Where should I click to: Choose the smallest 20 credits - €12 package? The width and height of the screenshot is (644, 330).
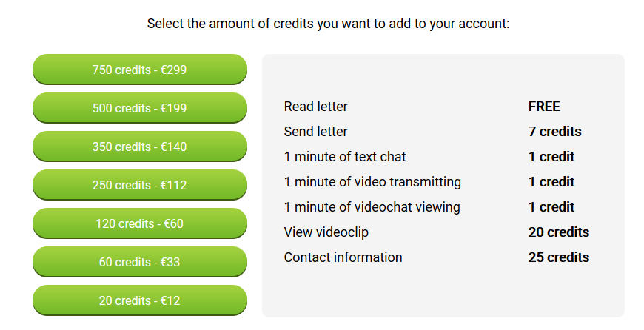[x=140, y=300]
